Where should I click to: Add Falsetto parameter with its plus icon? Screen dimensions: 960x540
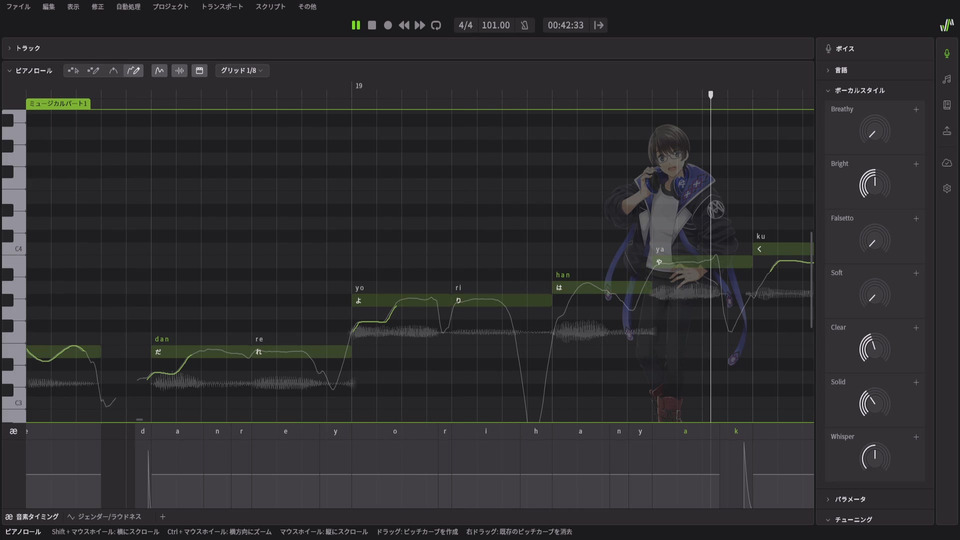pos(916,219)
